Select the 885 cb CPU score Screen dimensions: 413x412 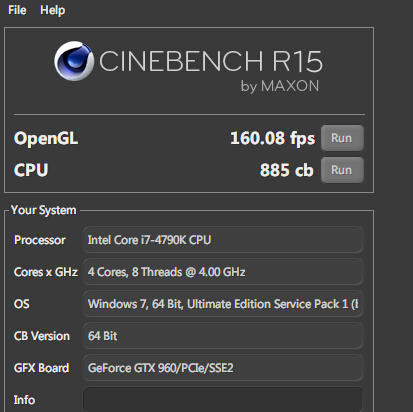pyautogui.click(x=287, y=170)
